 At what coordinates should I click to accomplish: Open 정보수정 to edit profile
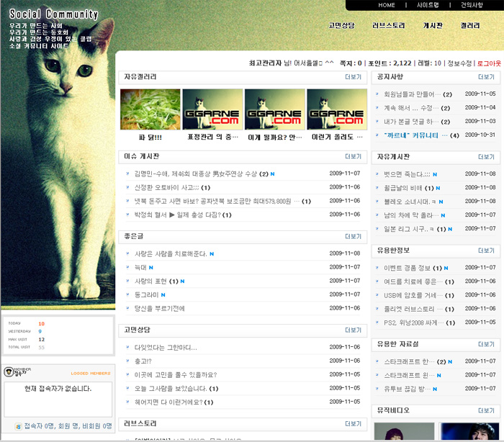(x=459, y=63)
